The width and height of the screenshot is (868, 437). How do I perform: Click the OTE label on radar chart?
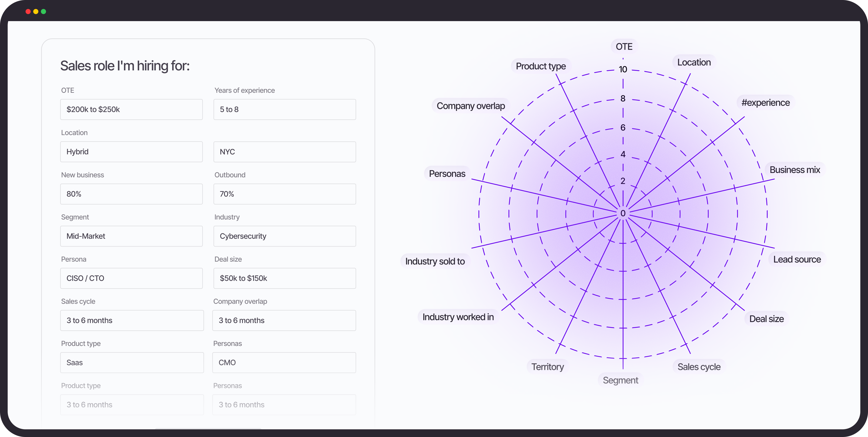pos(624,46)
